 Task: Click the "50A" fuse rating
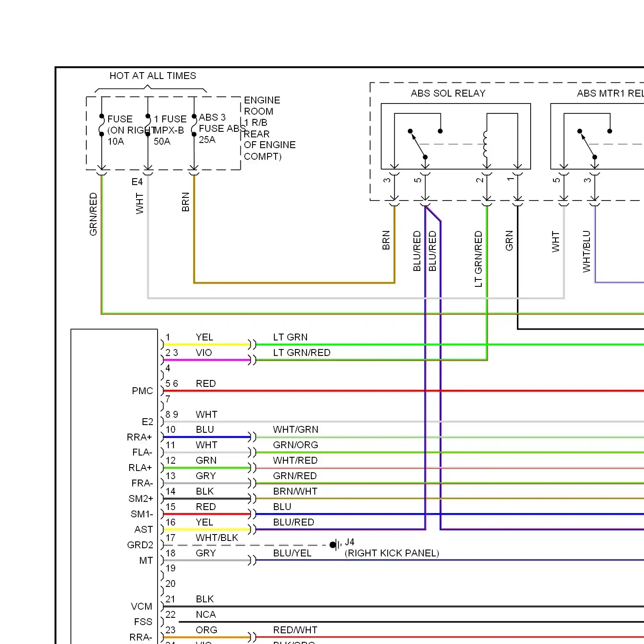162,142
